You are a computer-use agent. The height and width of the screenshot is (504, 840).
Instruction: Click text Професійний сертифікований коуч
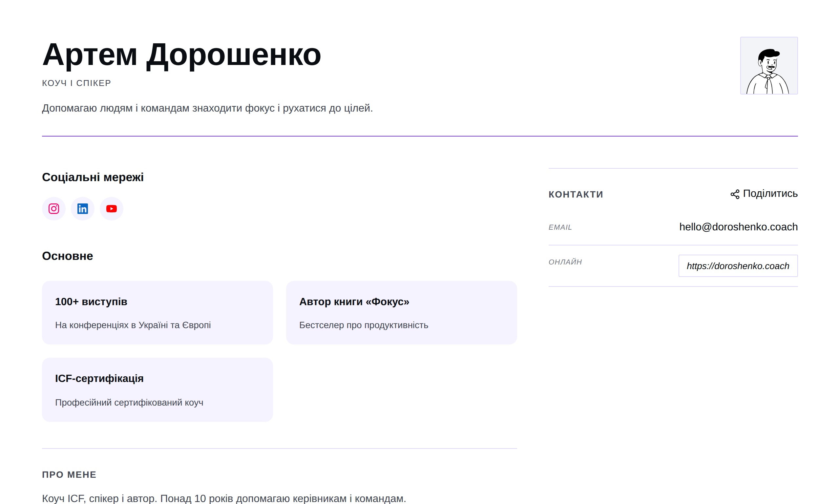pyautogui.click(x=129, y=403)
